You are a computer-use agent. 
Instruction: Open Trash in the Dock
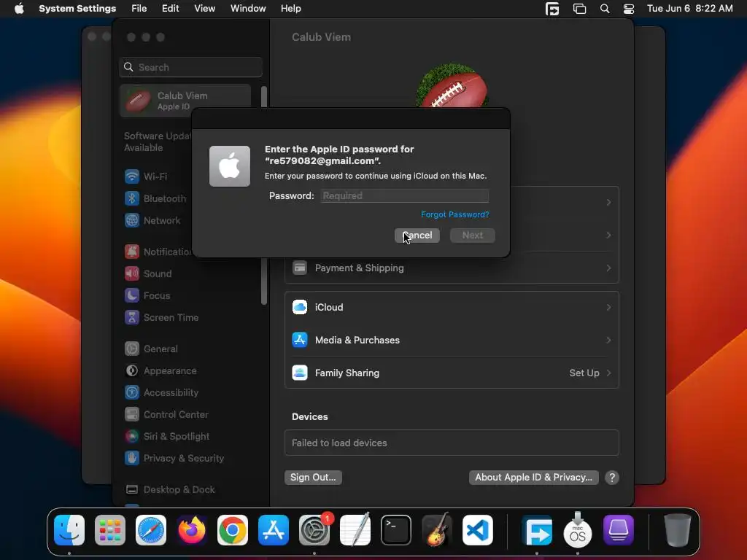click(677, 530)
